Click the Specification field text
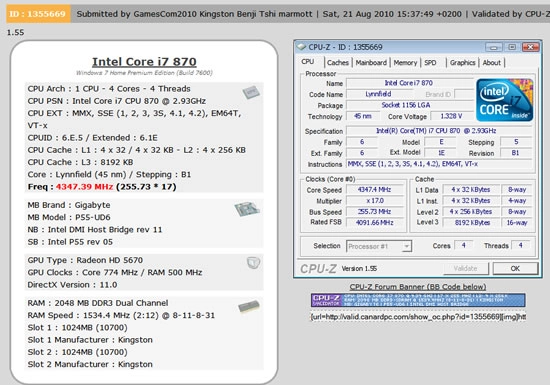This screenshot has width=550, height=385. point(436,131)
